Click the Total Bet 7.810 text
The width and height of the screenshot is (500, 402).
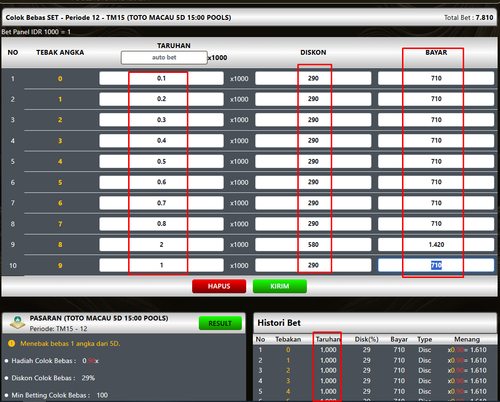468,18
